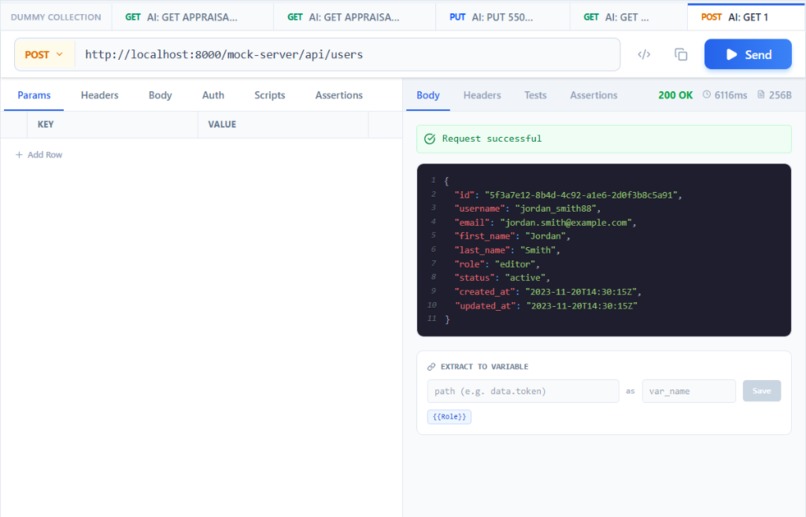Open the PUT AI: PUT 550 tab
The width and height of the screenshot is (806, 517).
(x=502, y=17)
